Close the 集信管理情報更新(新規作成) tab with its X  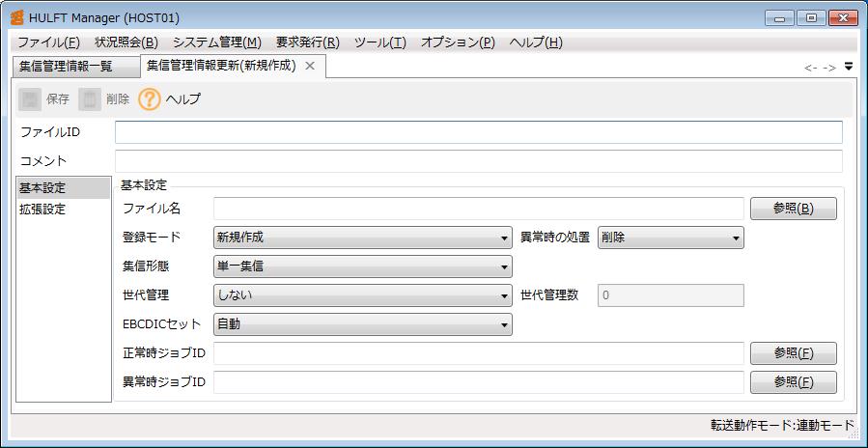310,66
